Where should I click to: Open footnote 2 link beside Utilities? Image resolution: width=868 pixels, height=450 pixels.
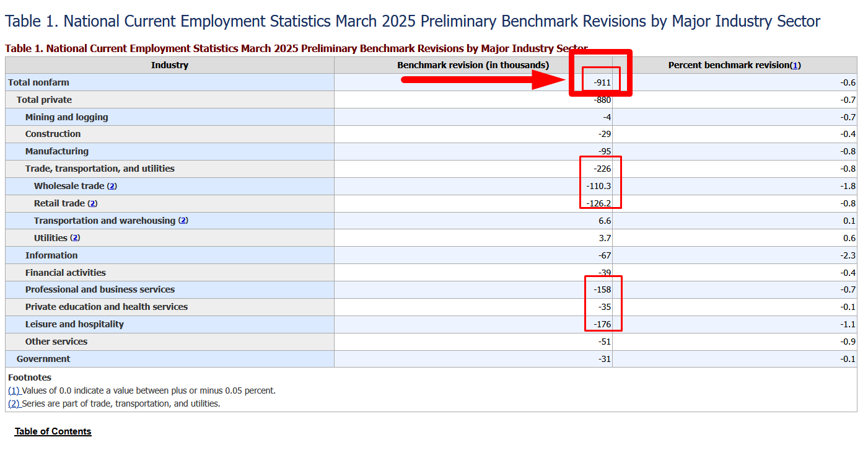(x=75, y=238)
